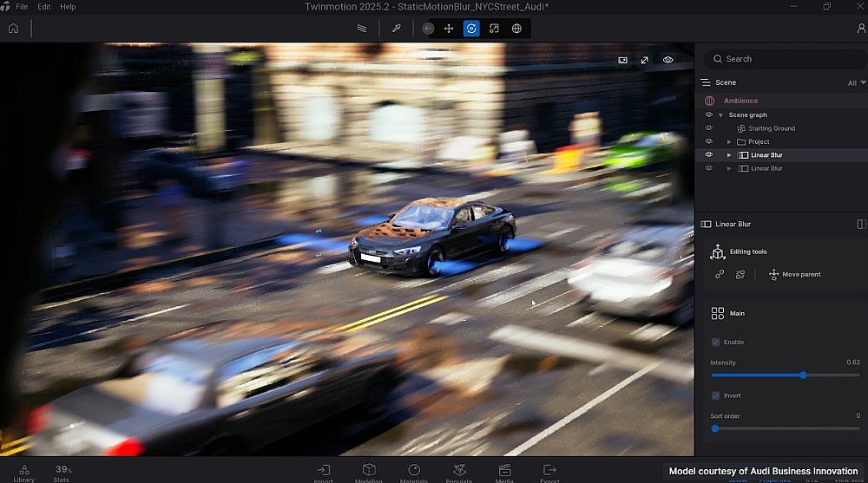This screenshot has height=483, width=868.
Task: Click the Intensity slider handle
Action: (x=803, y=375)
